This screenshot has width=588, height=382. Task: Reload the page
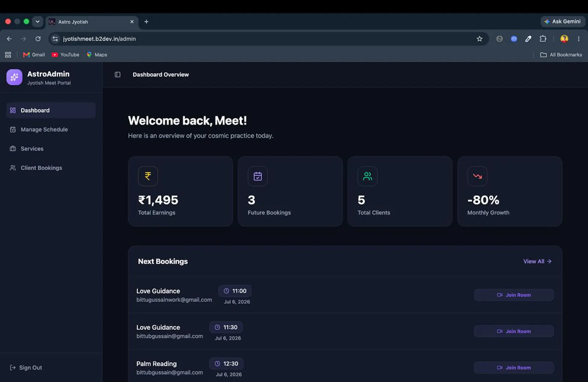[x=38, y=39]
